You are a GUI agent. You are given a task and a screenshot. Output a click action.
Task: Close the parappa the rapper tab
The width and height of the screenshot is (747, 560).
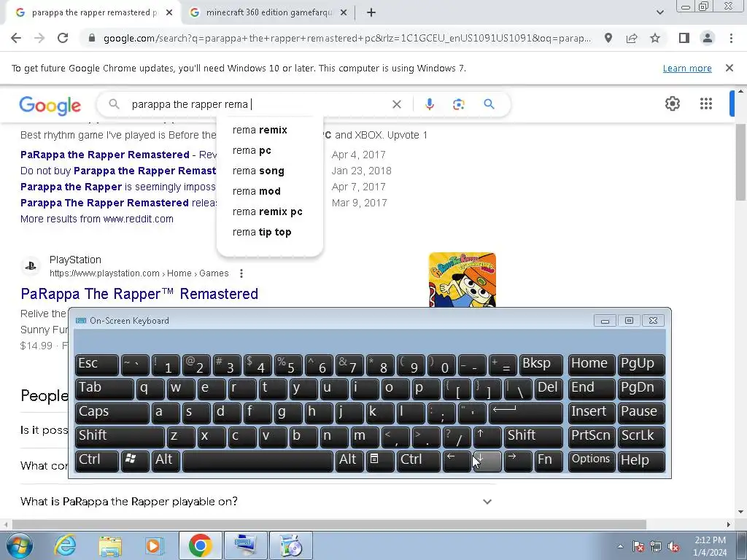169,13
